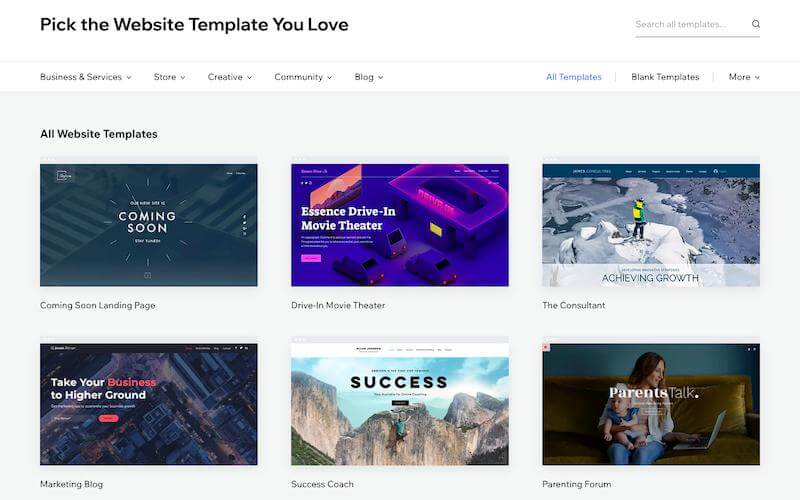Open the Community dropdown

(303, 77)
